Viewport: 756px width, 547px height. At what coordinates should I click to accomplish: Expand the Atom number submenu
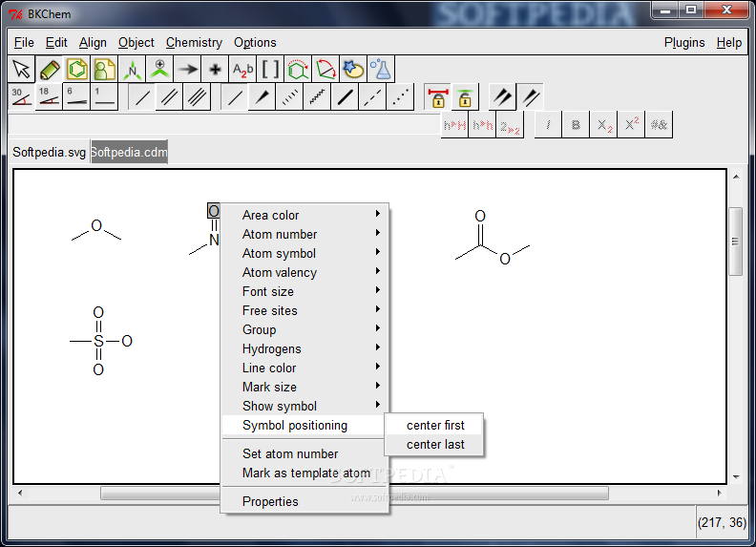pos(304,235)
